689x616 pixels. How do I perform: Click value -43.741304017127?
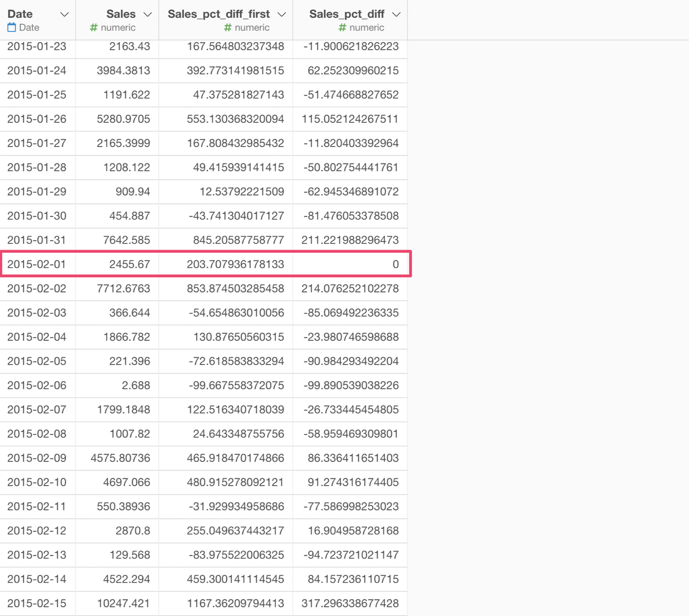click(236, 216)
